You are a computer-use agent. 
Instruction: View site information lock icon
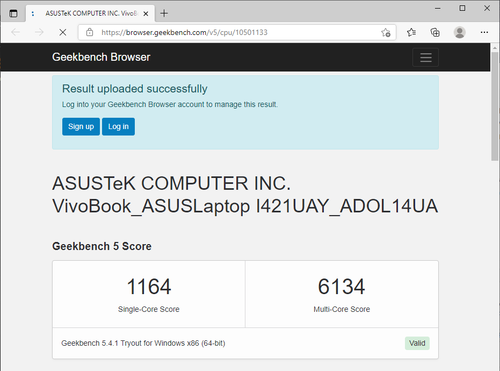click(x=89, y=32)
